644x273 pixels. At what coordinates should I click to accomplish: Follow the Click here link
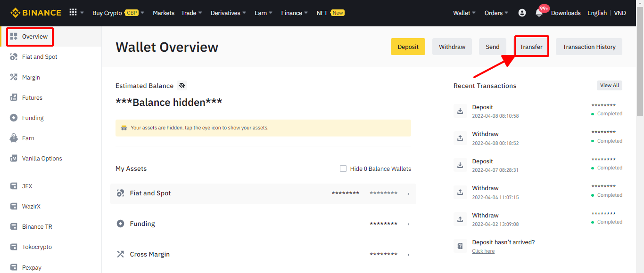pos(483,251)
